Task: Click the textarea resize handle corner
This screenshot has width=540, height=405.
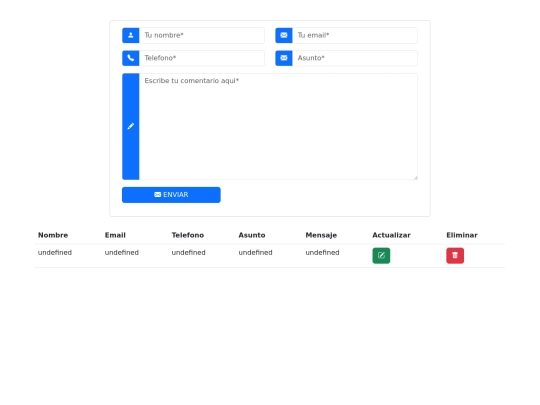Action: (x=415, y=177)
